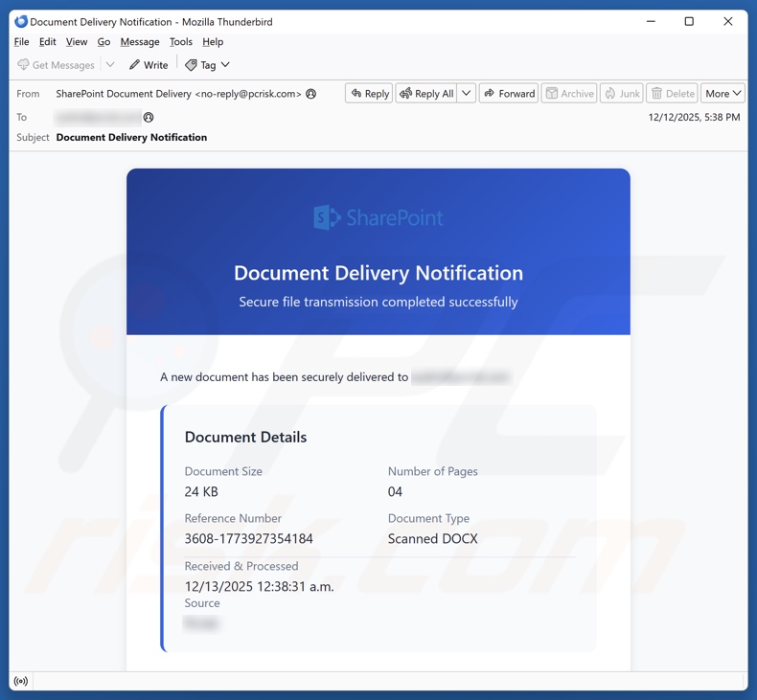The width and height of the screenshot is (757, 700).
Task: Open the Message menu
Action: coord(140,42)
